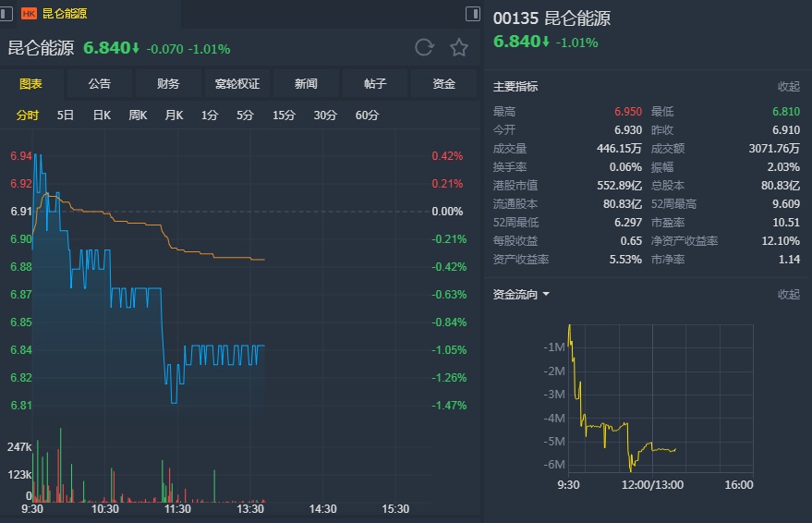Toggle the left panel layout icon
Image resolution: width=812 pixels, height=523 pixels.
8,13
